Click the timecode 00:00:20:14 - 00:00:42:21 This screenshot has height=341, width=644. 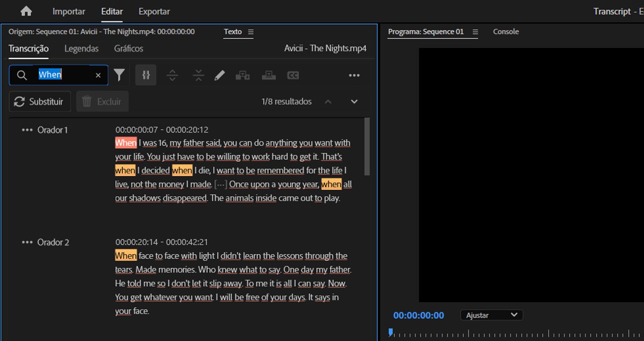tap(162, 242)
